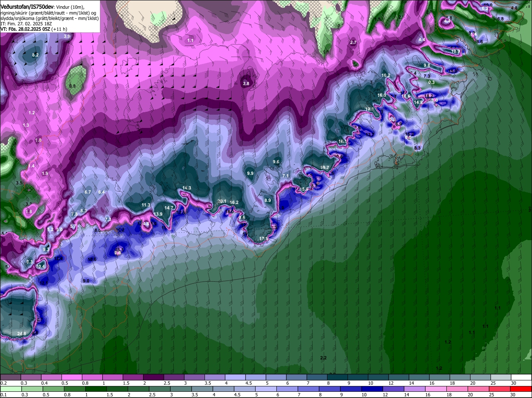This screenshot has height=398, width=532.
Task: Click the 6.7 precipitation value on the map
Action: coord(88,192)
